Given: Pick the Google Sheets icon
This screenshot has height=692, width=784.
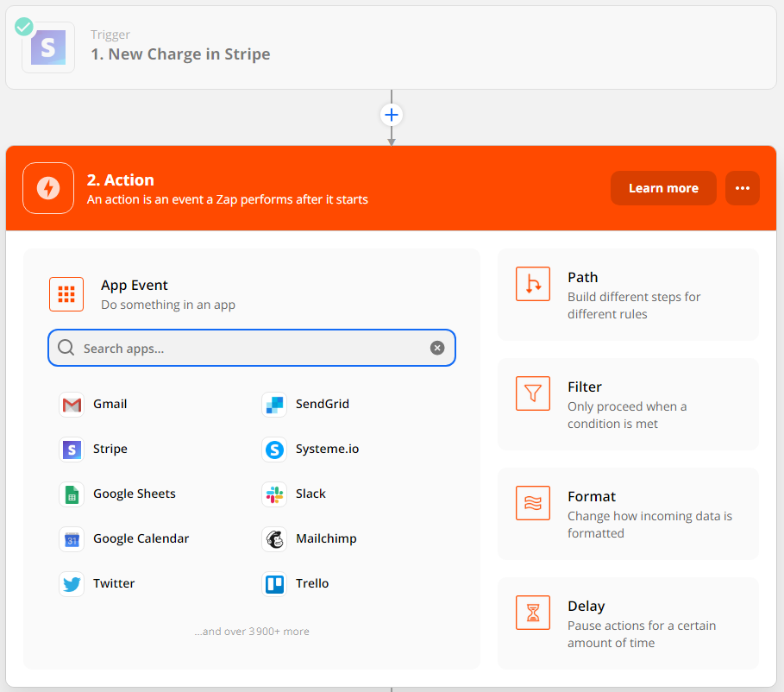Looking at the screenshot, I should tap(72, 494).
